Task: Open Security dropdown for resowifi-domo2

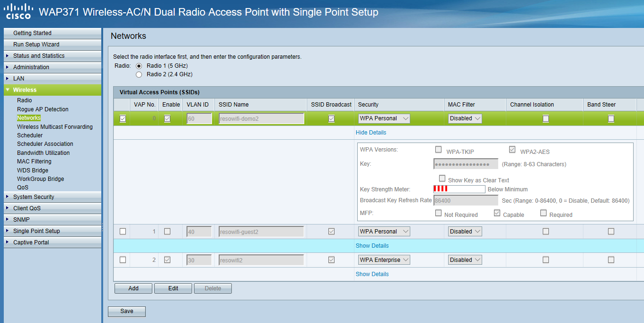Action: pos(384,118)
